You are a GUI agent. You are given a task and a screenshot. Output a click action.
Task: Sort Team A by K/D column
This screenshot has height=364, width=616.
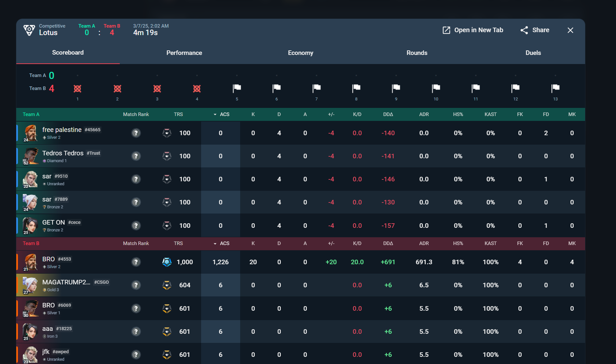click(357, 114)
